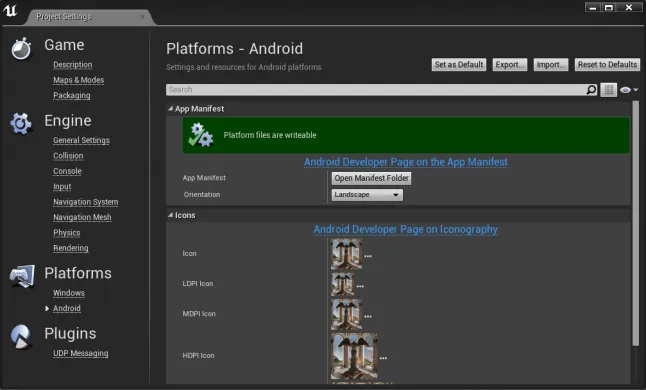
Task: Click the Engine category gear icon
Action: tap(21, 124)
